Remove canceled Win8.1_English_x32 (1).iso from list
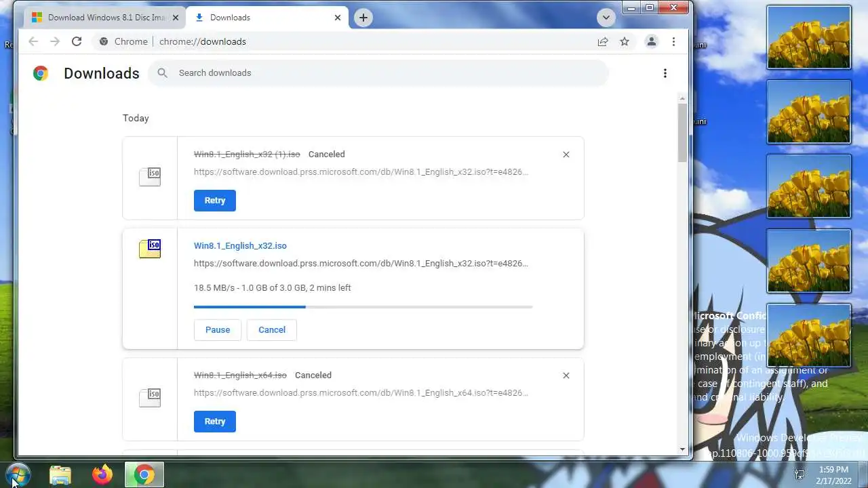Screen dimensions: 868x488 click(566, 155)
